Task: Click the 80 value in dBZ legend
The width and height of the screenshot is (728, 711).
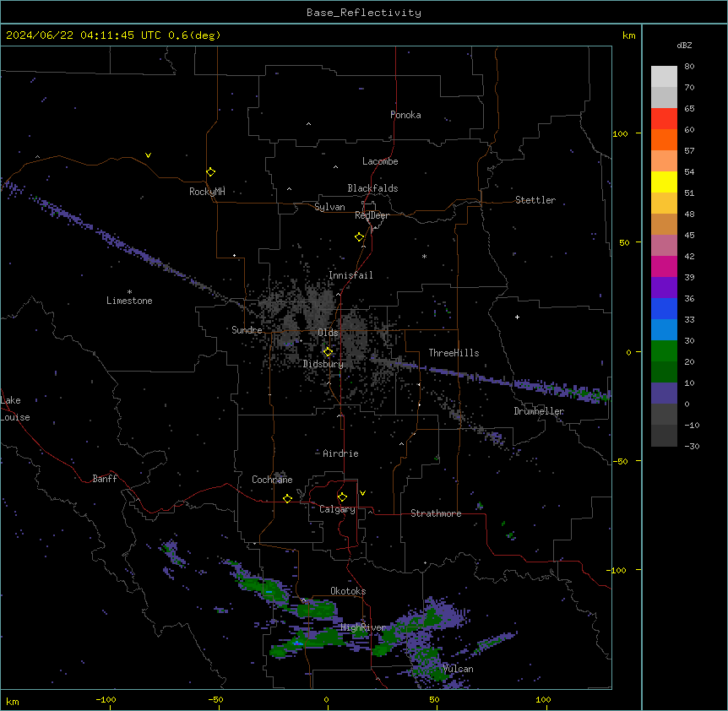Action: [x=689, y=67]
